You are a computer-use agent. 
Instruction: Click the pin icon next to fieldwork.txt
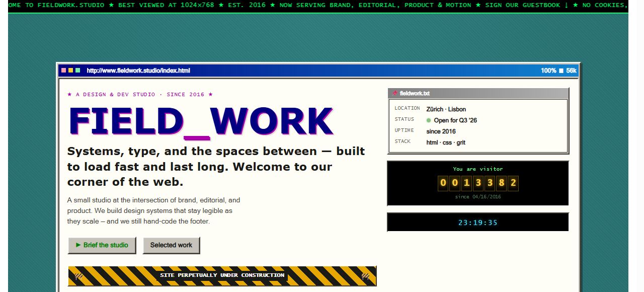[395, 93]
